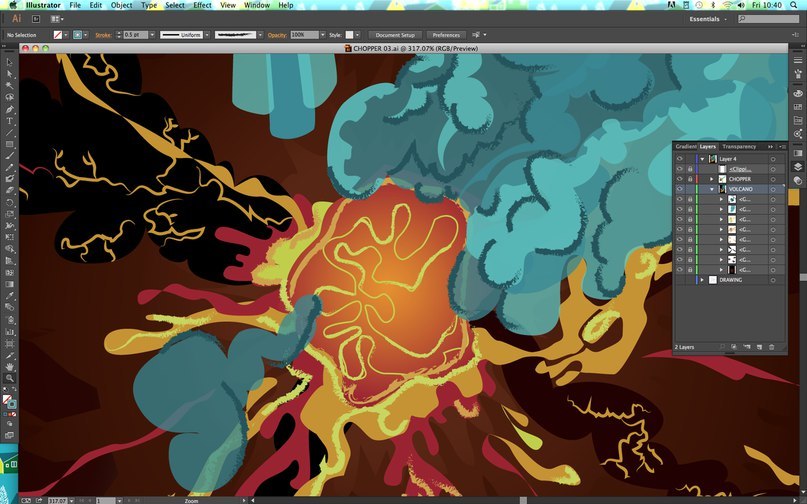Click the stroke color swatch in control bar

(77, 35)
